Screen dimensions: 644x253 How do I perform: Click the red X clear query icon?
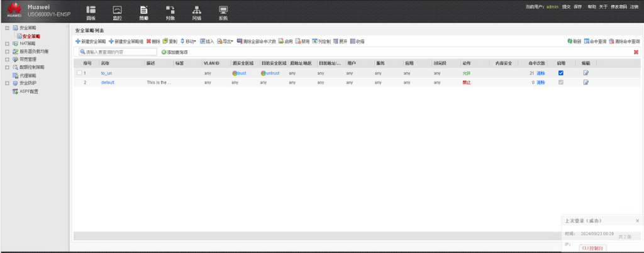(636, 52)
